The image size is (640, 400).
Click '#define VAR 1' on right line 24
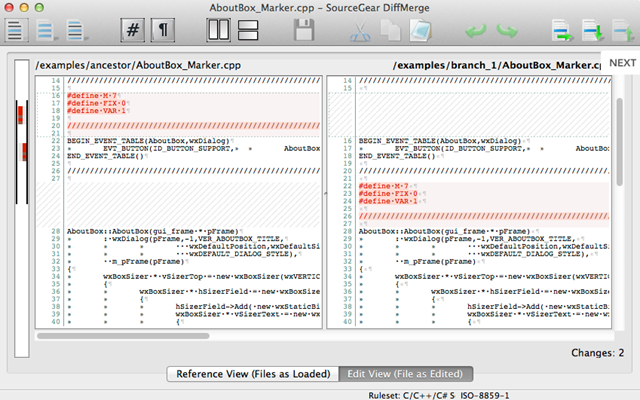388,201
